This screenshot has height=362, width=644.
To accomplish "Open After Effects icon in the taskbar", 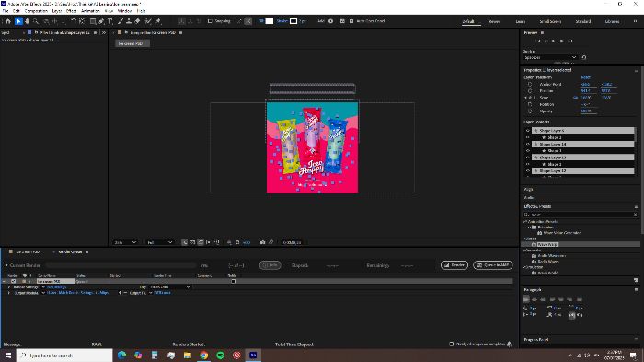I will point(253,355).
